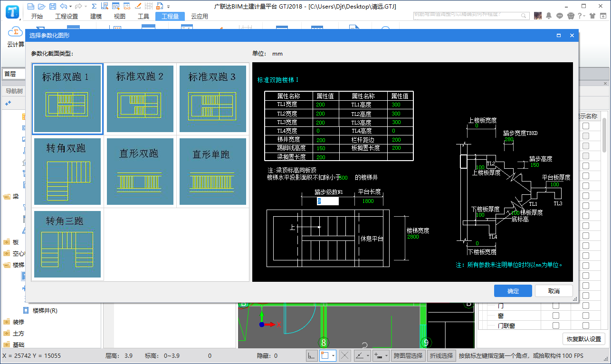Click the cross snap icon in status bar
The height and width of the screenshot is (364, 611).
click(345, 355)
